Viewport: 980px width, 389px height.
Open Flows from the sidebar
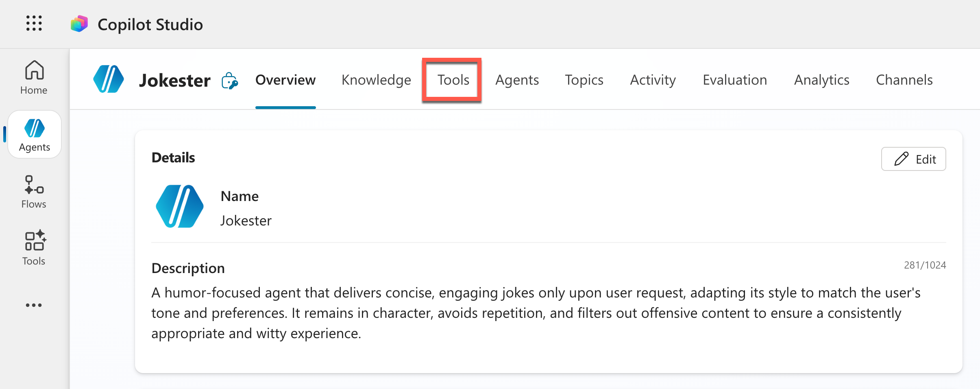coord(34,192)
